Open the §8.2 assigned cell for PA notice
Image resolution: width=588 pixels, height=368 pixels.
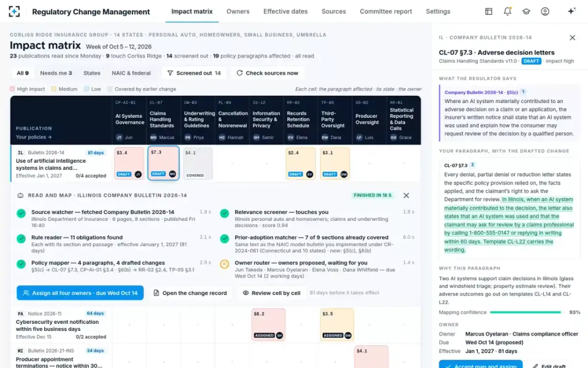pos(269,325)
